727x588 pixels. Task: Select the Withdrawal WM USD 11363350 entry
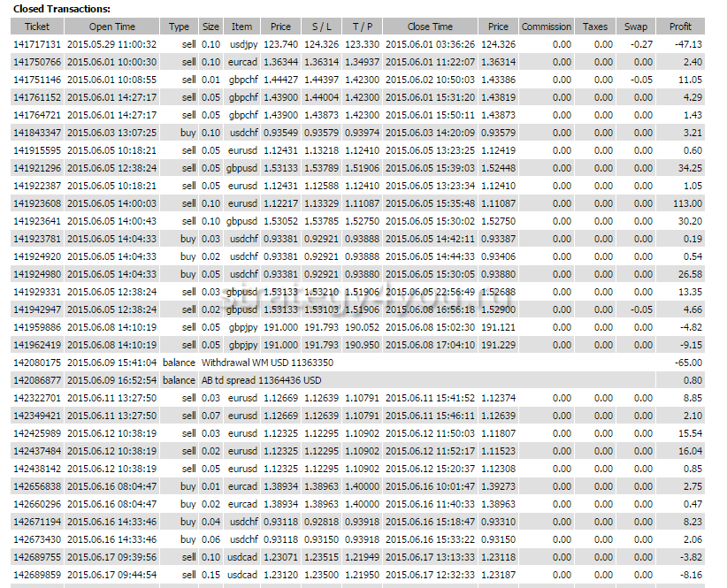point(267,363)
